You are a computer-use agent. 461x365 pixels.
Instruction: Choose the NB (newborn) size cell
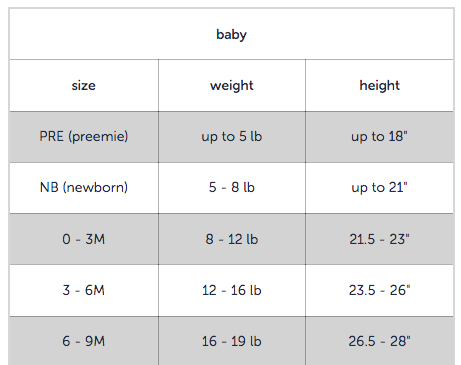tap(84, 188)
